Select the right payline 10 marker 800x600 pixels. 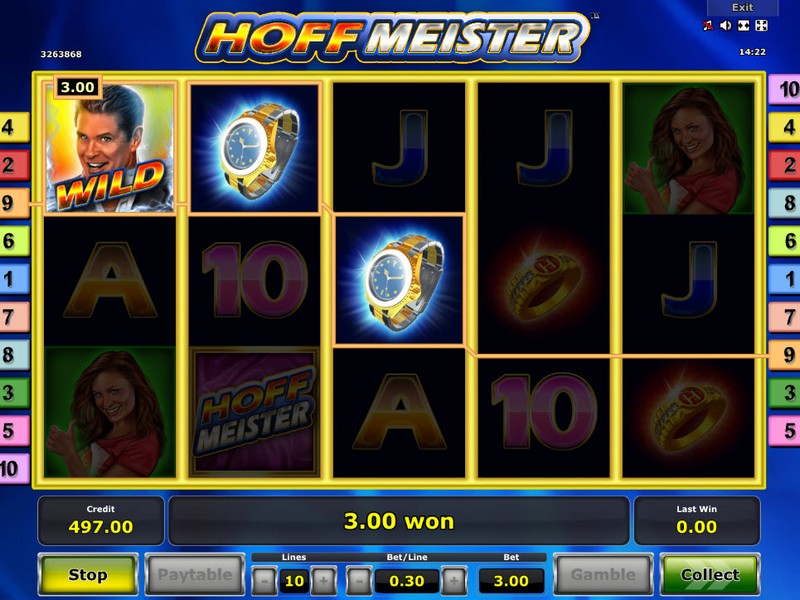click(785, 89)
